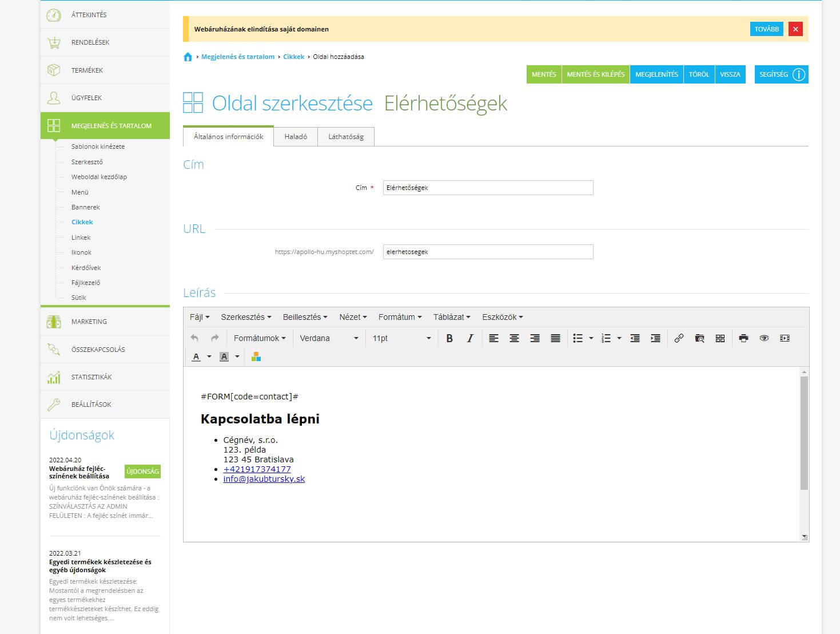Image resolution: width=840 pixels, height=634 pixels.
Task: Open the Táblázat menu
Action: (x=451, y=317)
